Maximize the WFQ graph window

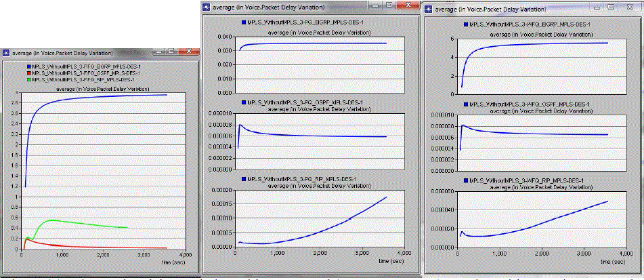tap(610, 6)
